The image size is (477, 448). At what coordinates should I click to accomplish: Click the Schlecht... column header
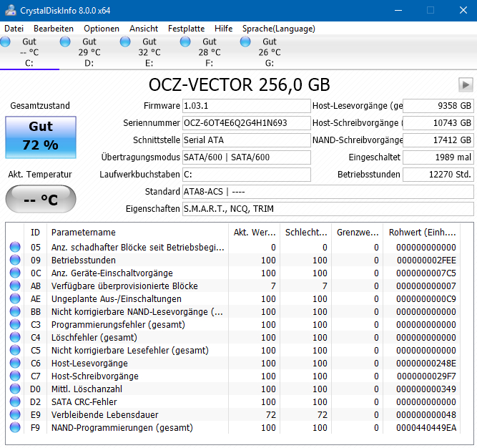[x=306, y=233]
